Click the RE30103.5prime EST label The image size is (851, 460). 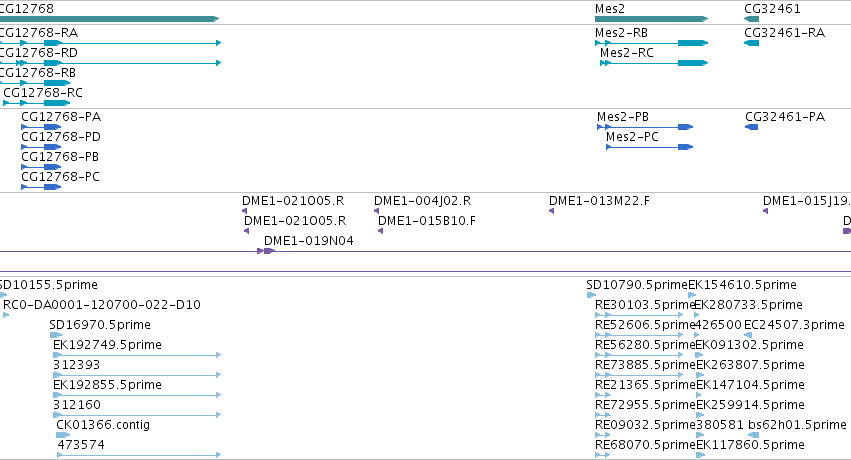(645, 305)
